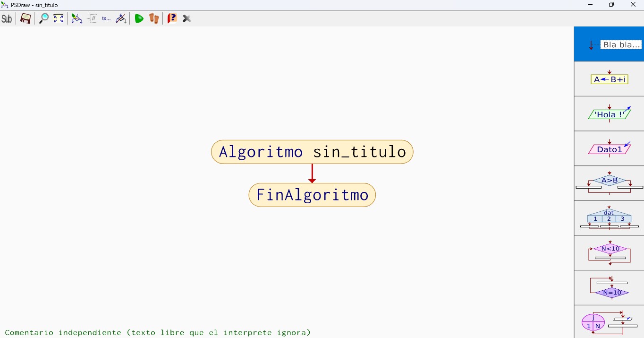Viewport: 644px width, 338px height.
Task: Add the 'A>B' if-then-else block
Action: click(x=609, y=183)
